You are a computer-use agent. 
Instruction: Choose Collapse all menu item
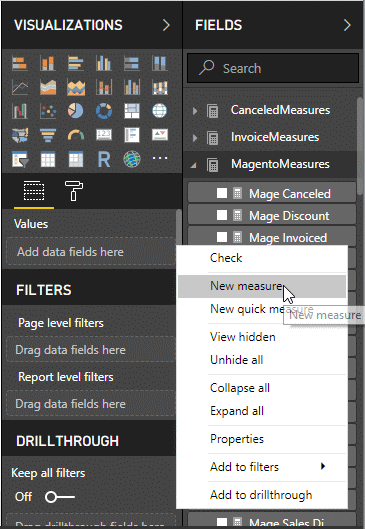[262, 388]
